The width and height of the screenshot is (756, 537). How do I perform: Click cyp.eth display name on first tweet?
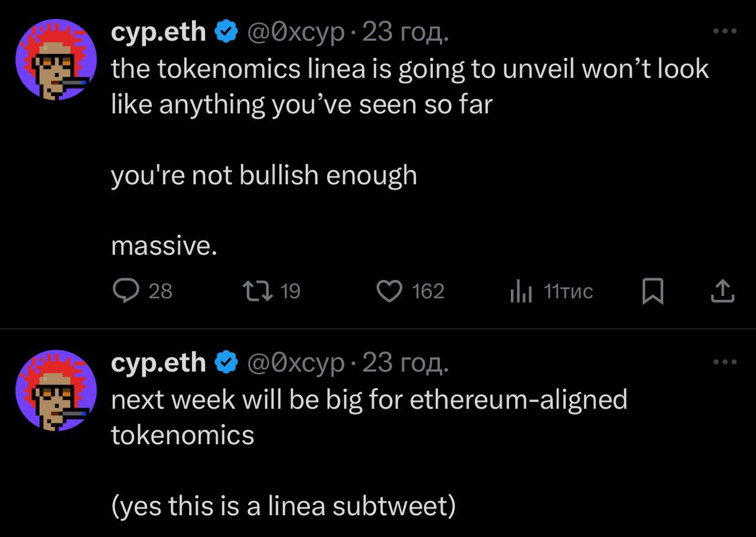tap(159, 33)
